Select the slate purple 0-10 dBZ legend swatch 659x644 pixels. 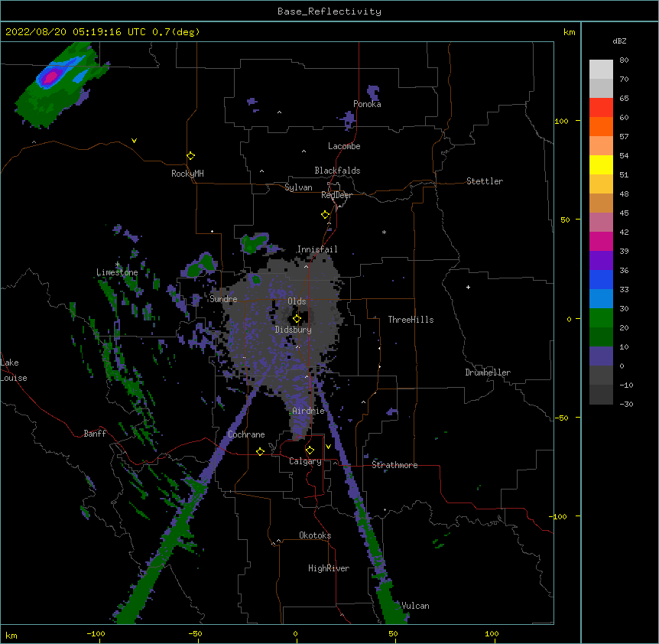pyautogui.click(x=601, y=356)
